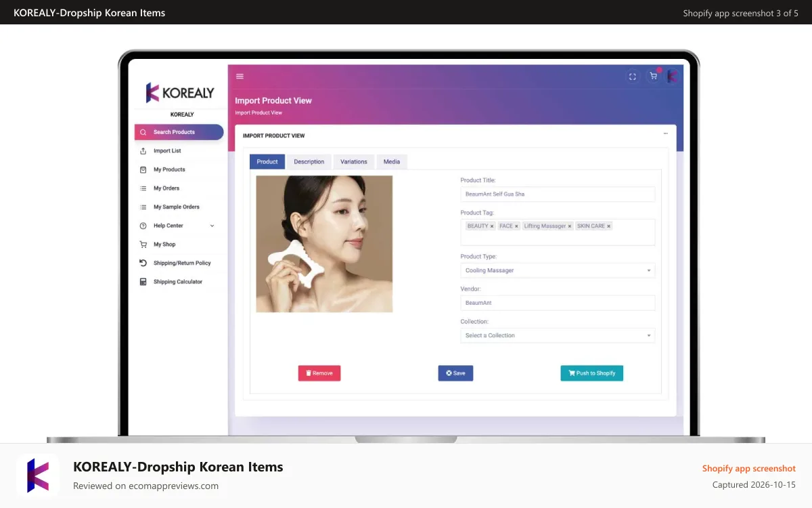Click the KOREALY store name text
The width and height of the screenshot is (812, 508).
(182, 114)
